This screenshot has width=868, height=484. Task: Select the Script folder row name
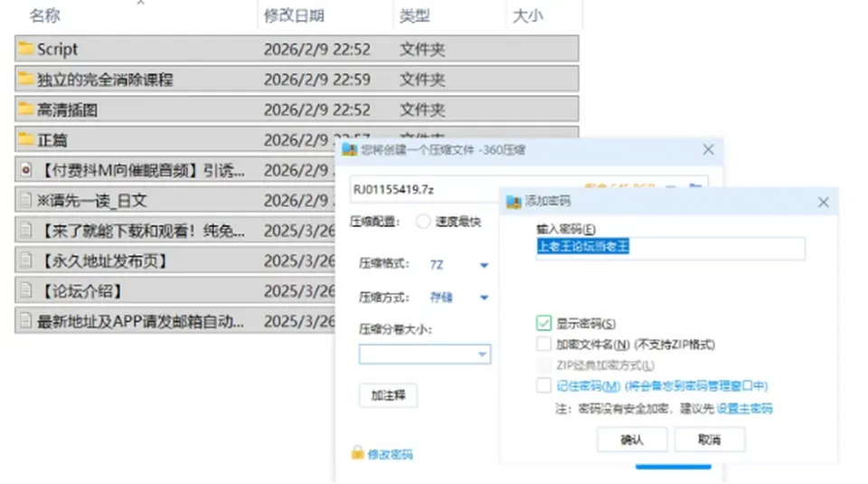point(57,49)
